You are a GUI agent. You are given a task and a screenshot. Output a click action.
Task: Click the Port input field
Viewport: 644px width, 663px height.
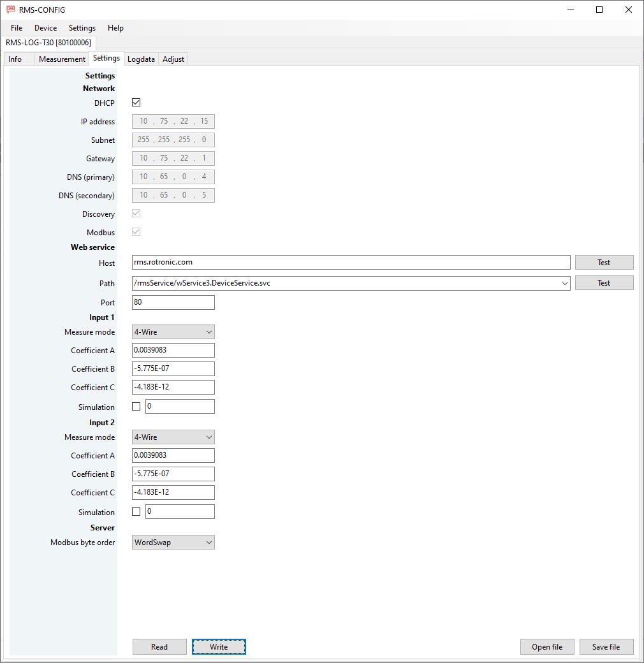tap(173, 302)
